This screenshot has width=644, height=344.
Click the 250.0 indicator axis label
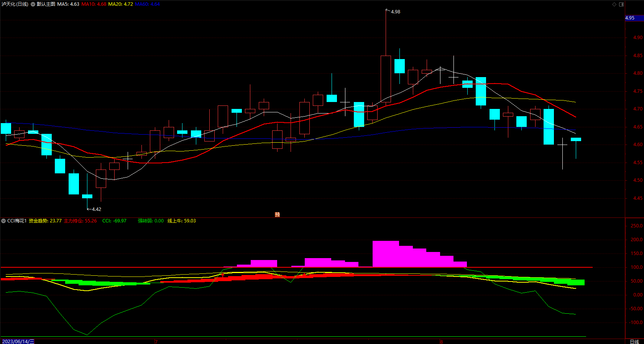point(637,226)
